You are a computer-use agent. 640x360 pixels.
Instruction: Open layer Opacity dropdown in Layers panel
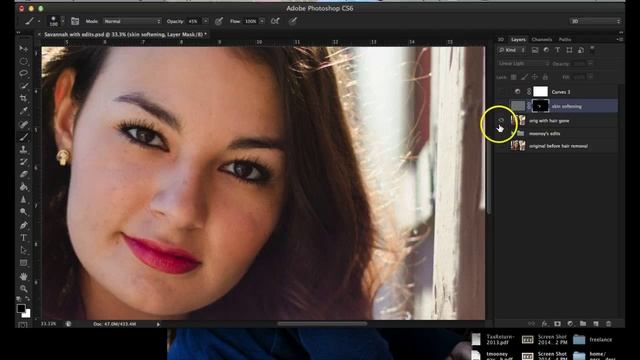coord(590,64)
